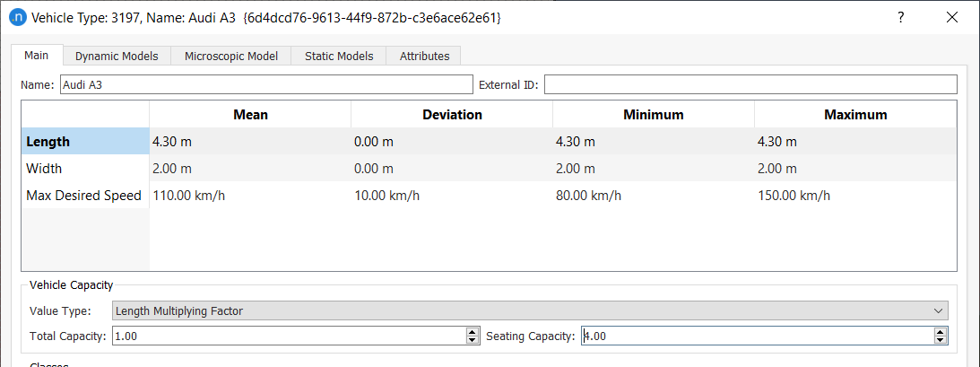Switch to the Dynamic Models tab
980x367 pixels.
(x=117, y=56)
